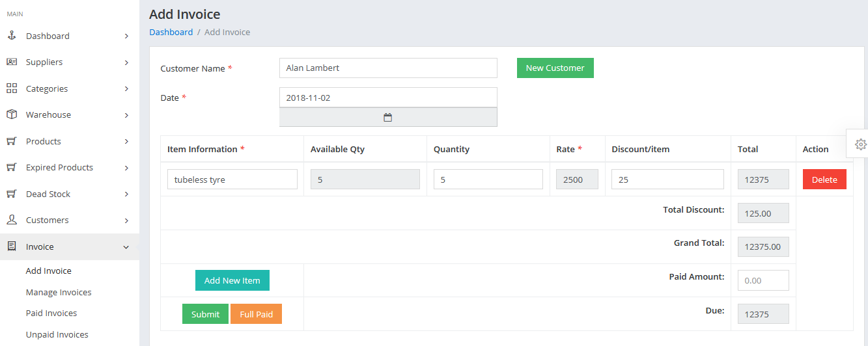Click the Products cart icon
Image resolution: width=868 pixels, height=346 pixels.
[11, 141]
